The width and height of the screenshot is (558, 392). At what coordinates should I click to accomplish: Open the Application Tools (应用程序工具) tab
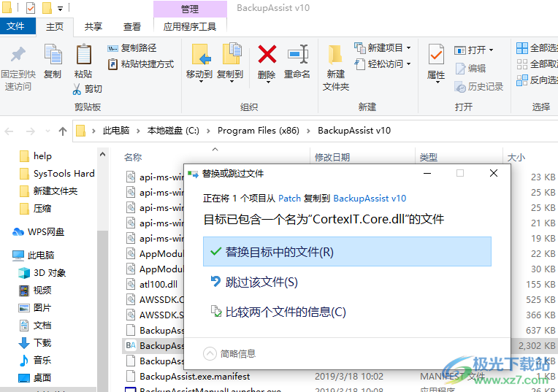pos(190,27)
